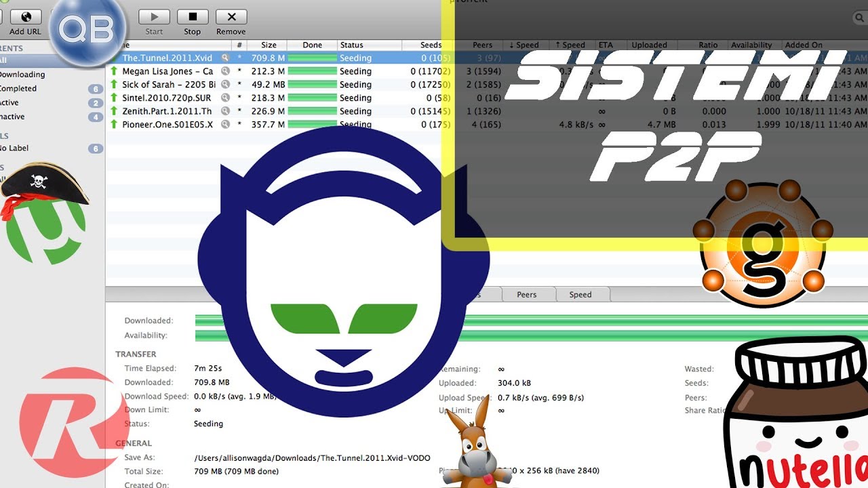This screenshot has width=868, height=488.
Task: Select the Completed category in sidebar
Action: coord(19,89)
